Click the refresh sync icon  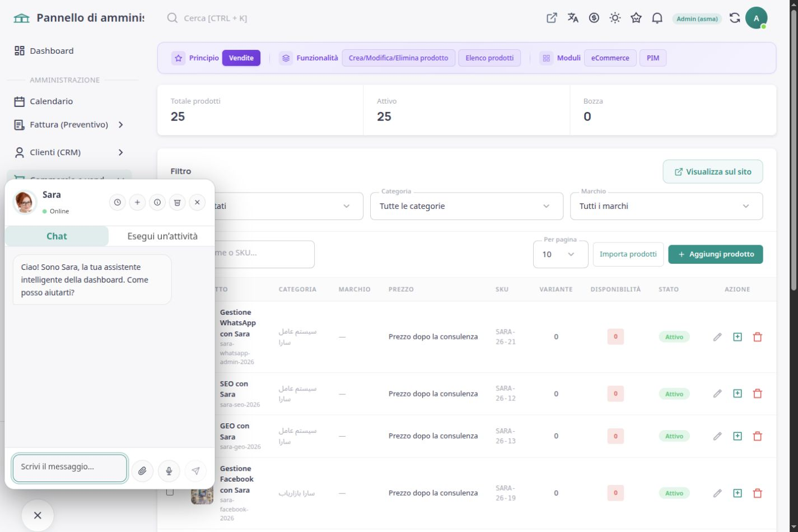(x=735, y=18)
